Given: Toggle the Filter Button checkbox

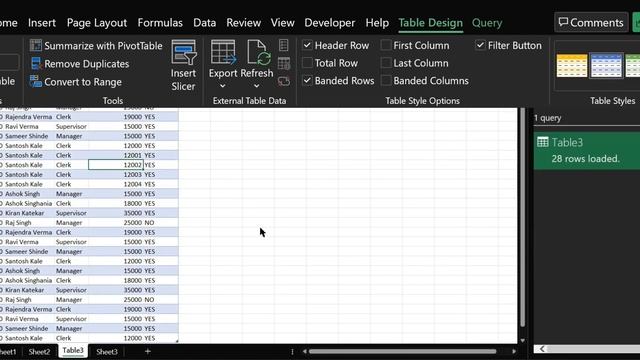Looking at the screenshot, I should (480, 45).
